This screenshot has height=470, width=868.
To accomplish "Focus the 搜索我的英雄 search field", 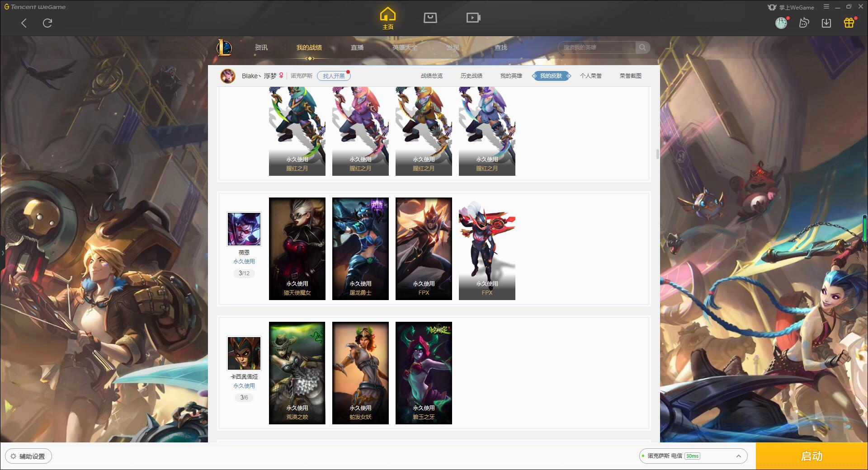I will point(597,47).
